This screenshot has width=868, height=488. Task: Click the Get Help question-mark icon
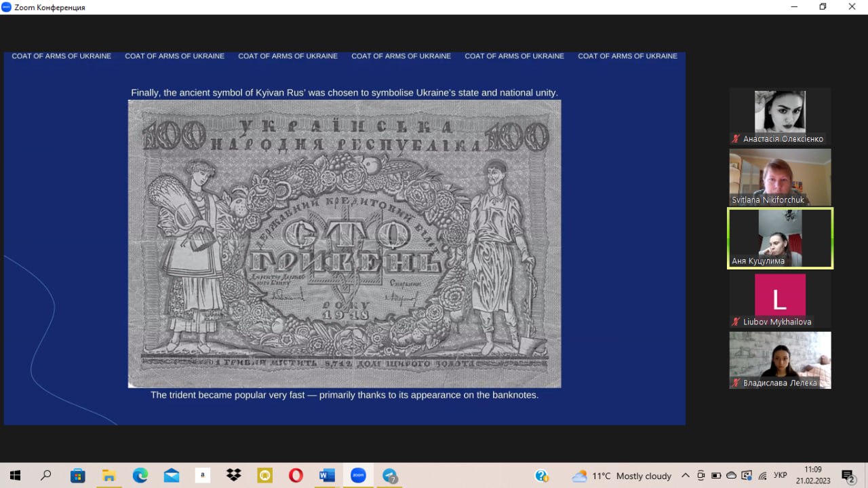pyautogui.click(x=542, y=476)
